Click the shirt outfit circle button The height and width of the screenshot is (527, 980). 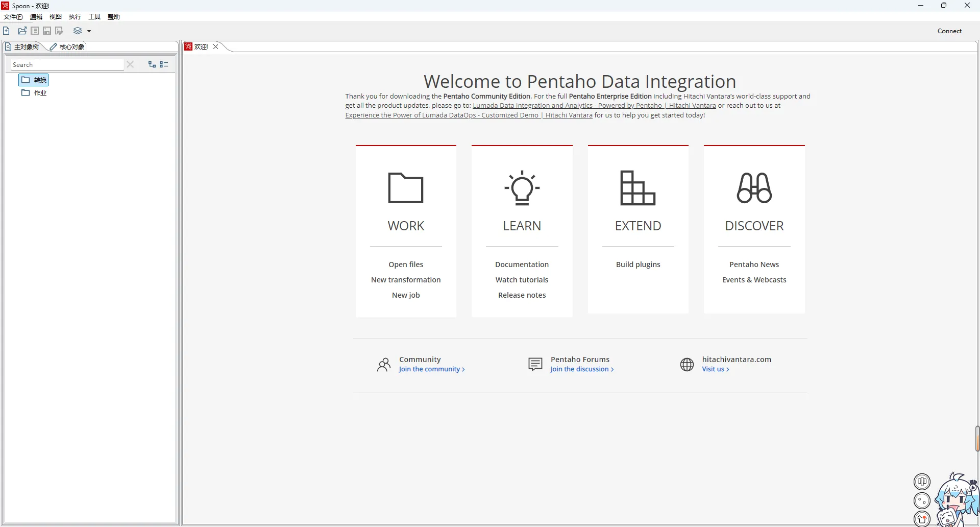coord(922,519)
